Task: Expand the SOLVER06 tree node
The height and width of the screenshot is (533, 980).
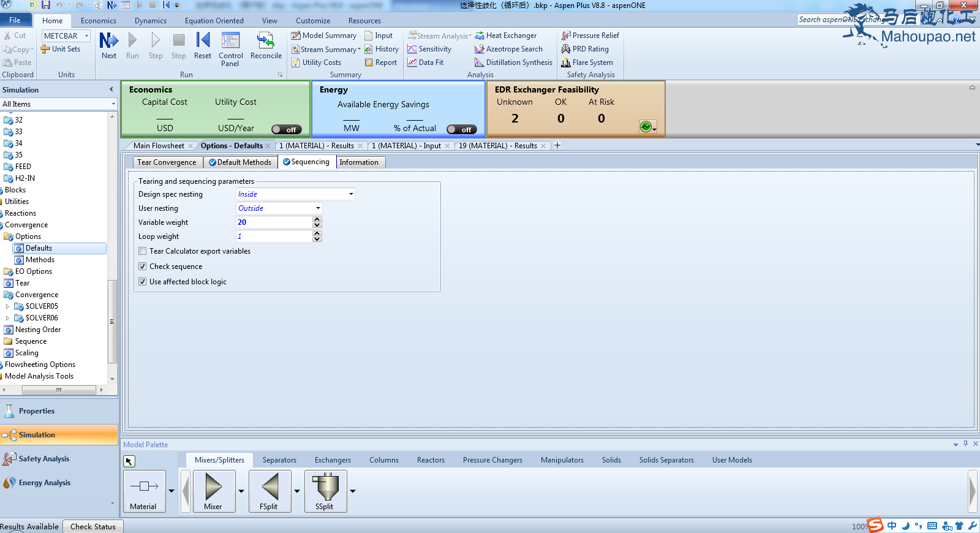Action: pyautogui.click(x=7, y=318)
